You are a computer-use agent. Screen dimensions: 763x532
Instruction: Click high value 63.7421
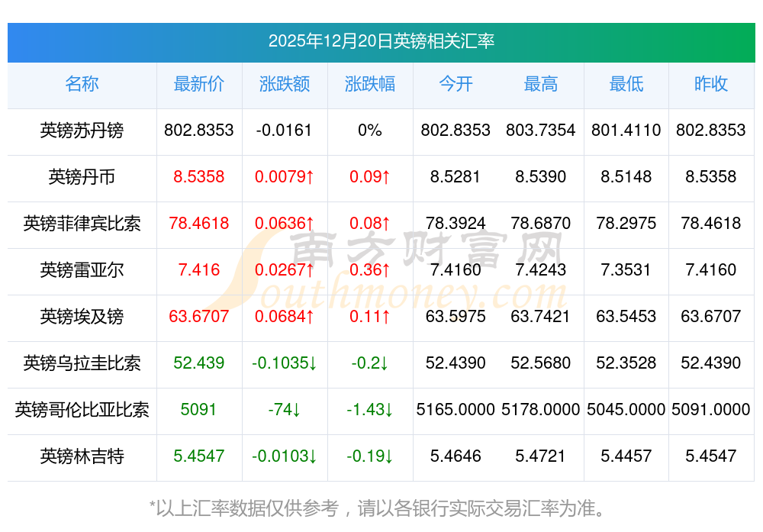point(541,317)
